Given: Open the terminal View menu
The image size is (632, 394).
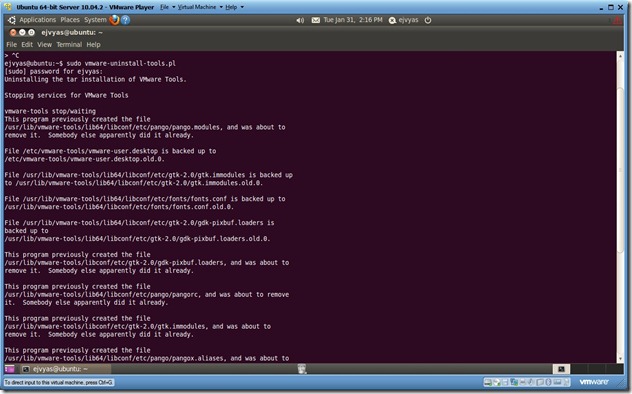Looking at the screenshot, I should tap(44, 44).
